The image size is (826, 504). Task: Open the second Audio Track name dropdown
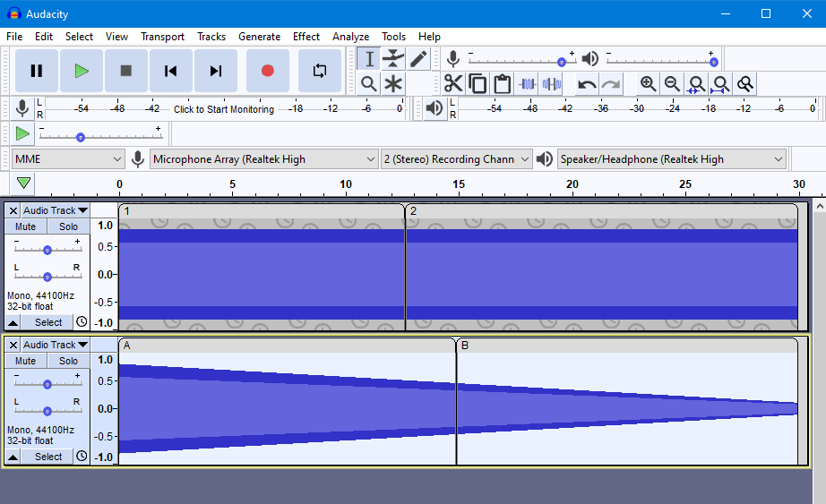(x=56, y=345)
